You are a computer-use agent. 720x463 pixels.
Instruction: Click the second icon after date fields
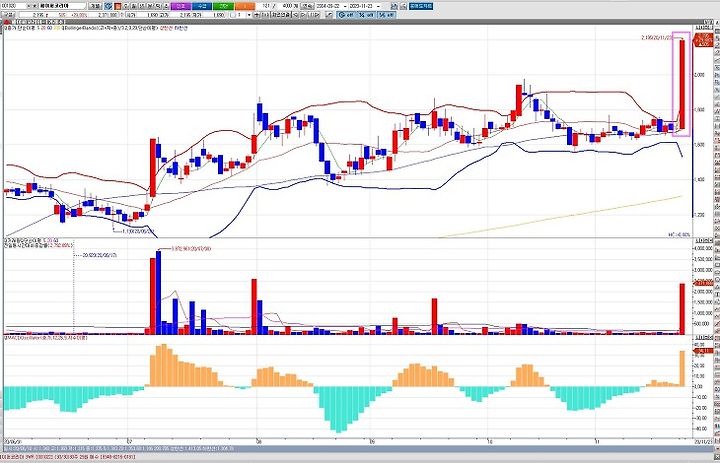[x=403, y=6]
